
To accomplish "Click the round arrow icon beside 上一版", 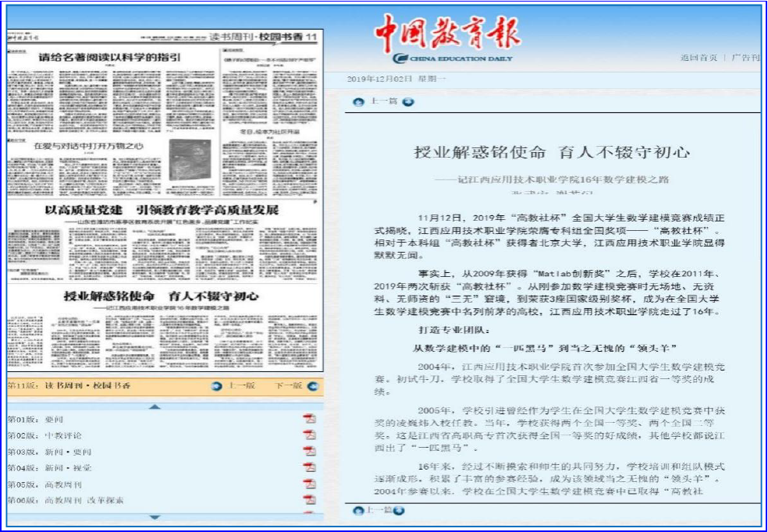I will [x=216, y=386].
